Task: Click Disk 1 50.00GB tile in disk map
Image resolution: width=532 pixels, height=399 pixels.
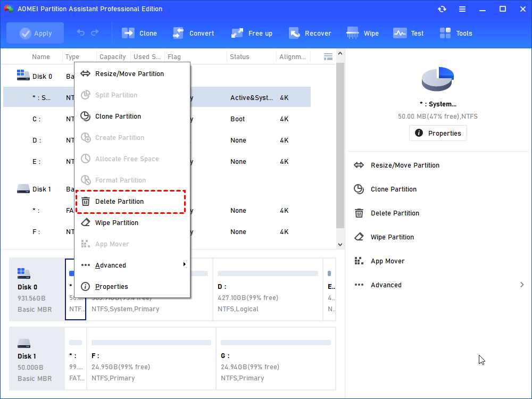Action: (37, 359)
